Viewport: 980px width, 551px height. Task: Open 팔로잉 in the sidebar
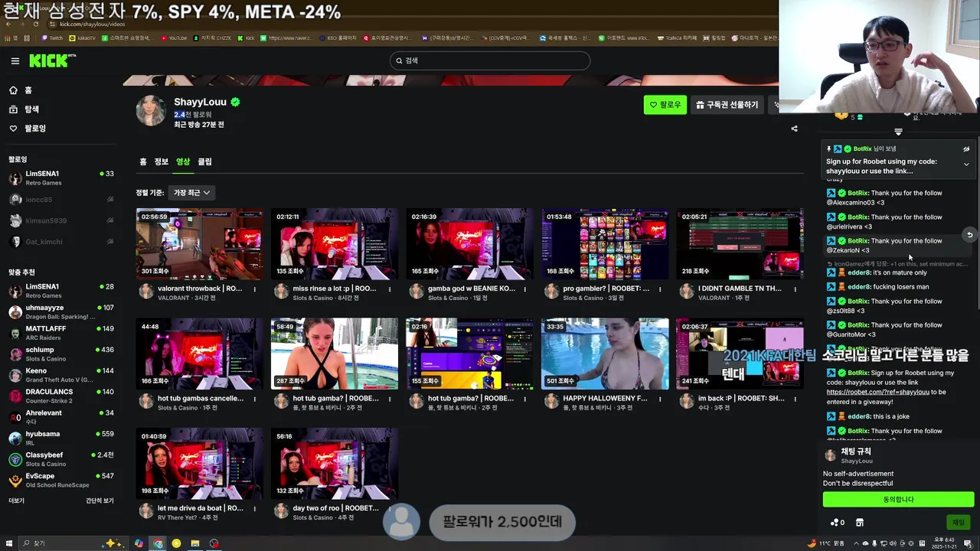(x=28, y=129)
